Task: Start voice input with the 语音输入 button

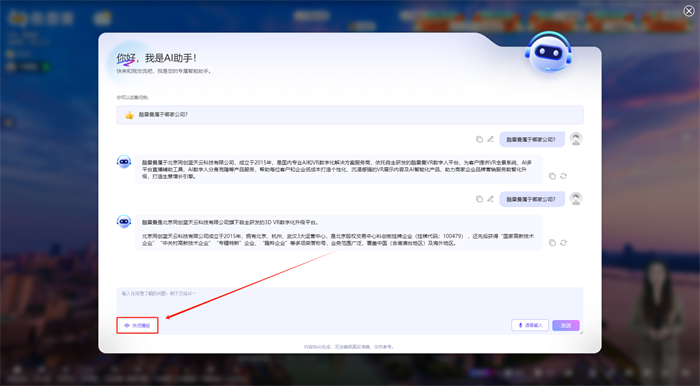Action: click(x=529, y=325)
